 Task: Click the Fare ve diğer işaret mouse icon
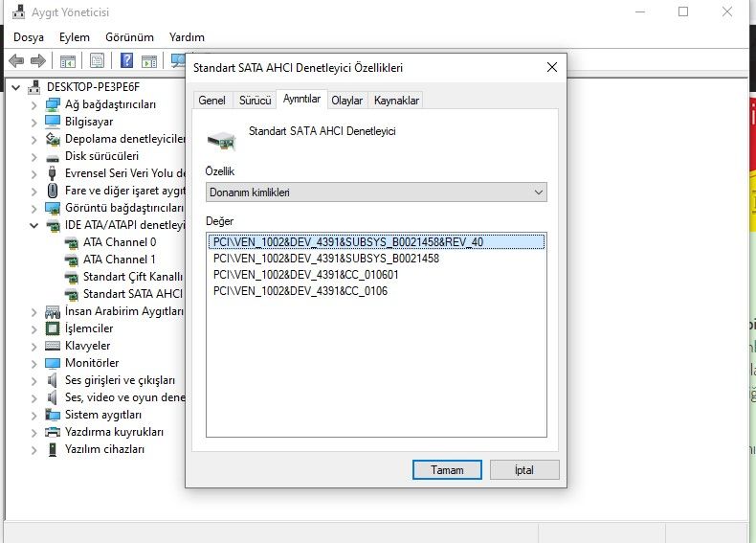click(53, 191)
